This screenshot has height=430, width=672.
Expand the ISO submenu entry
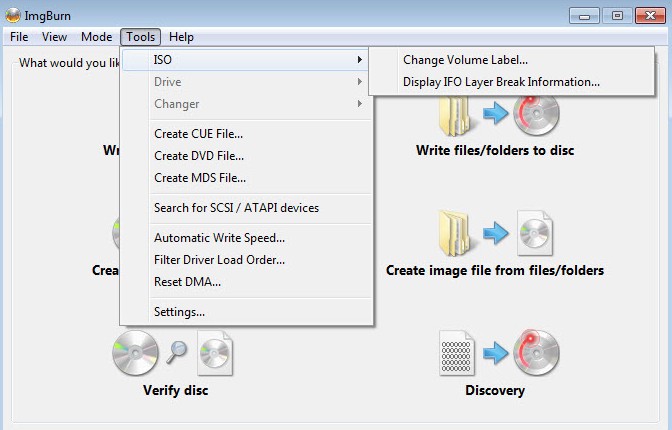pyautogui.click(x=246, y=60)
